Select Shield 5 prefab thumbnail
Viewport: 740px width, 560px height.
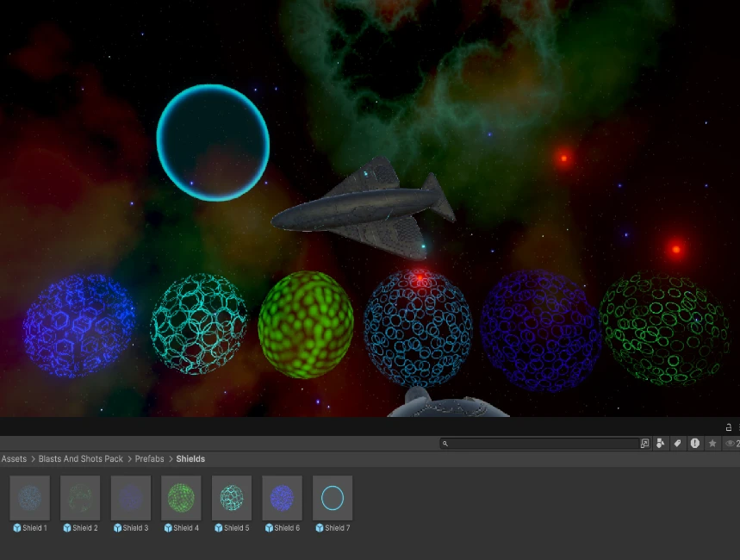coord(232,498)
